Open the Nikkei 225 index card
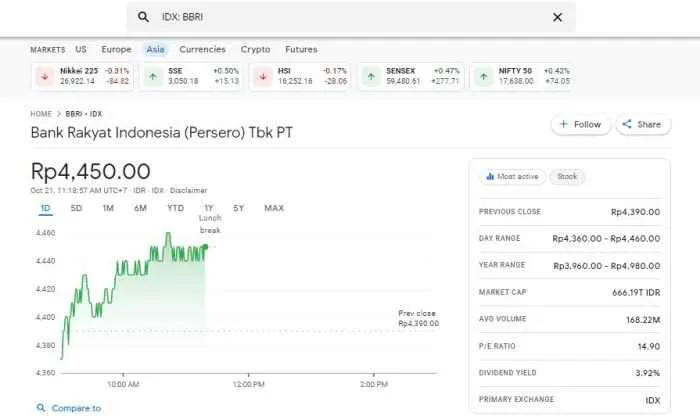Viewport: 700px width, 416px height. [x=82, y=76]
